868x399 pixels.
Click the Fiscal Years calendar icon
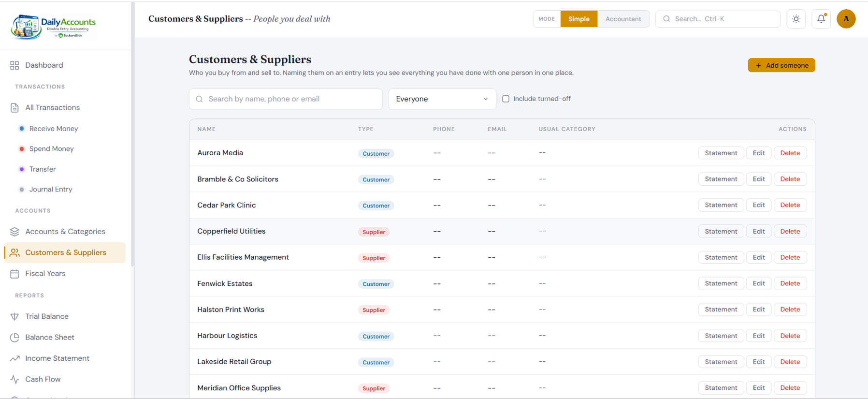click(14, 274)
